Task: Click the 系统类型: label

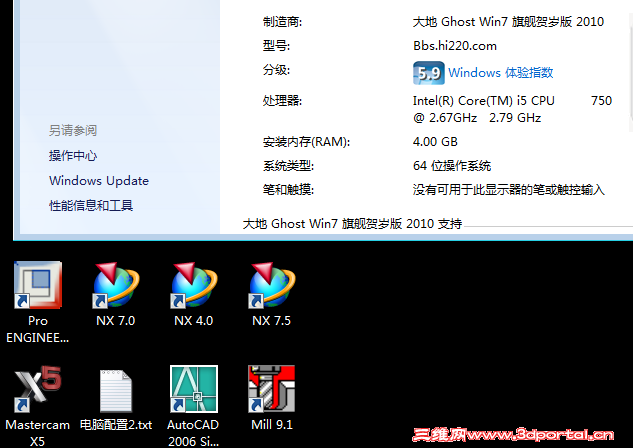Action: pyautogui.click(x=288, y=165)
